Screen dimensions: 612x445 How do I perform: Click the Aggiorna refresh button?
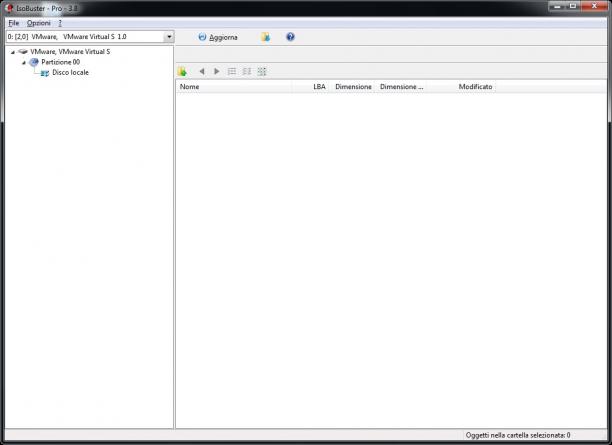pyautogui.click(x=218, y=37)
